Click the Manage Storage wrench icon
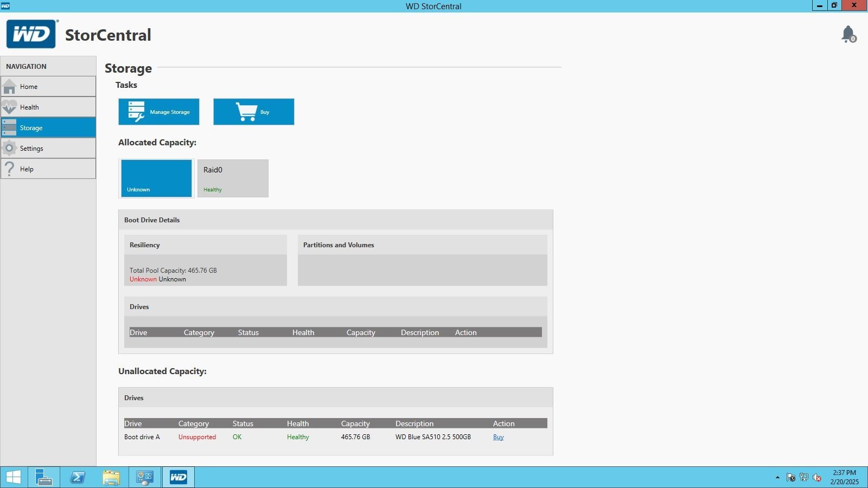 pos(136,111)
